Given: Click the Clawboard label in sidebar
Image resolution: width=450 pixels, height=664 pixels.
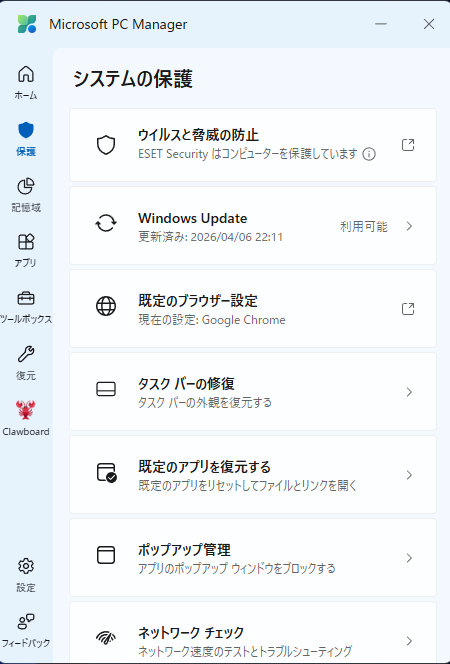Looking at the screenshot, I should [x=26, y=432].
